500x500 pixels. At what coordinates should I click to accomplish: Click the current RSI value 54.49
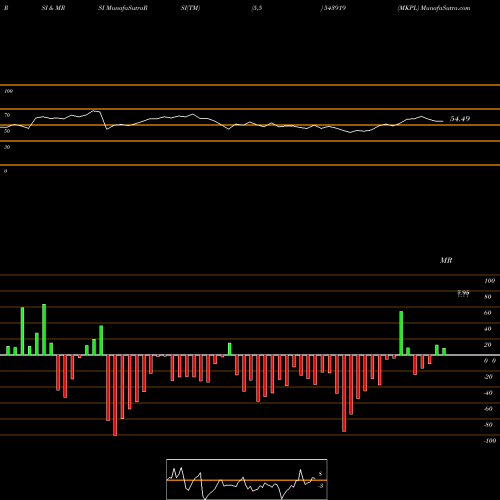(x=460, y=119)
